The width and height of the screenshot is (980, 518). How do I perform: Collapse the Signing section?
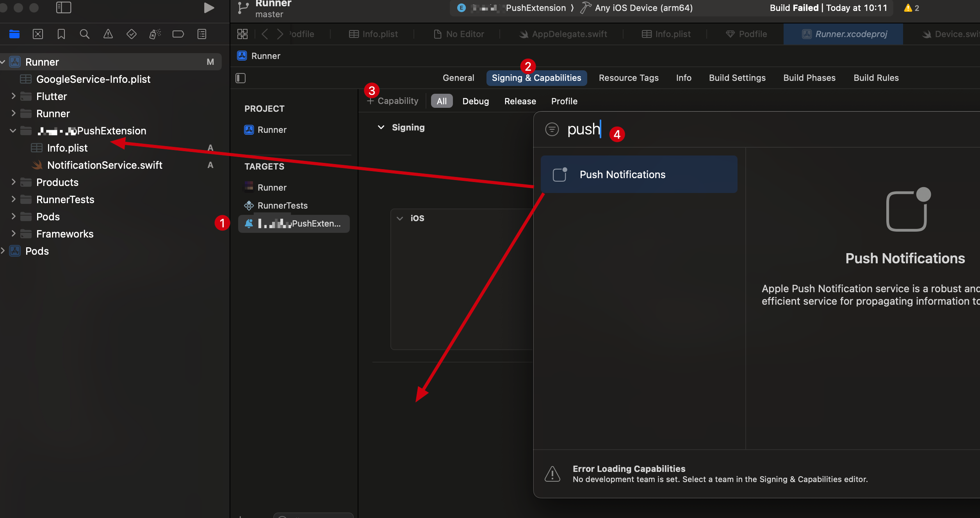tap(381, 127)
